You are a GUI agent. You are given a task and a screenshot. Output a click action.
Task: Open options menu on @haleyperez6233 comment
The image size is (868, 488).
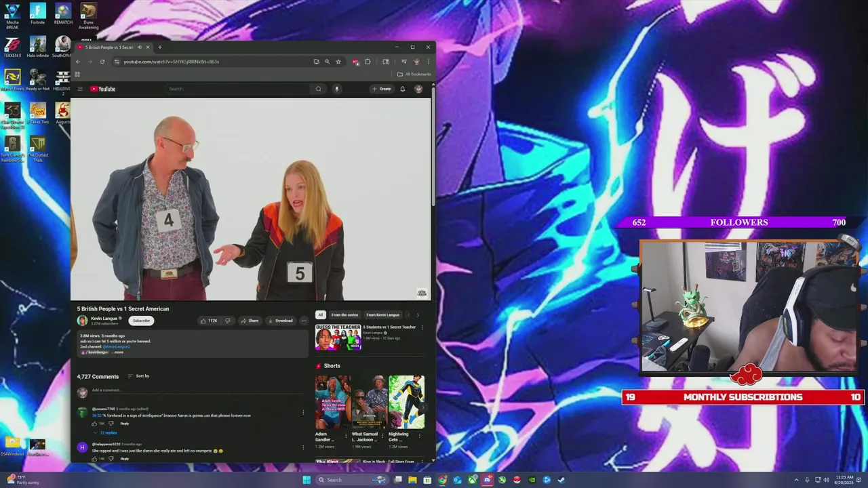[x=302, y=447]
